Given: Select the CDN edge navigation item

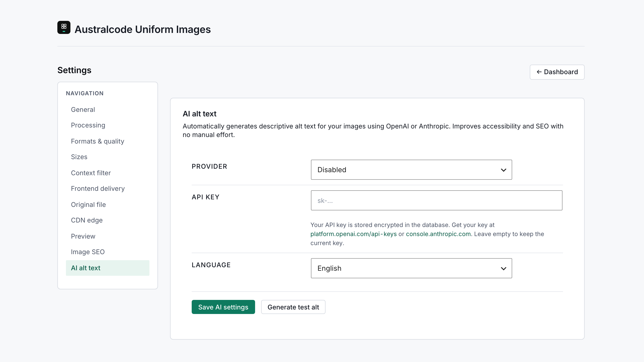Looking at the screenshot, I should click(108, 220).
